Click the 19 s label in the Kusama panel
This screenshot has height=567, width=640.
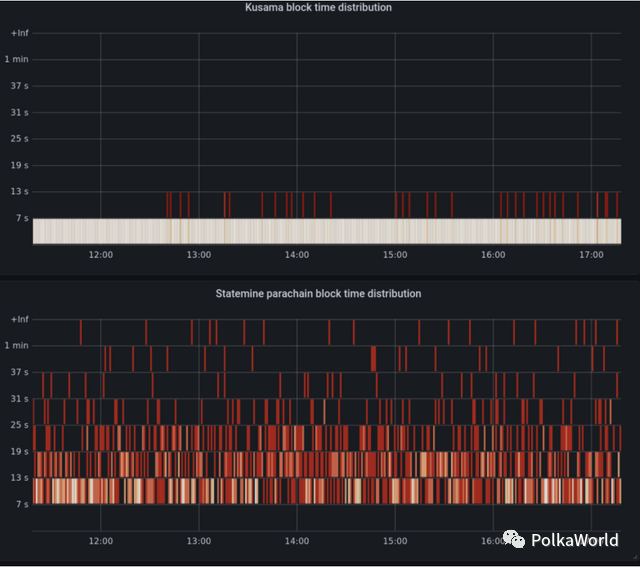click(20, 165)
